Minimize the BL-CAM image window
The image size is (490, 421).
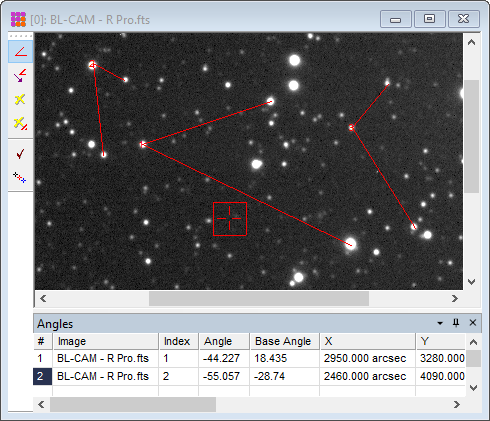[396, 19]
